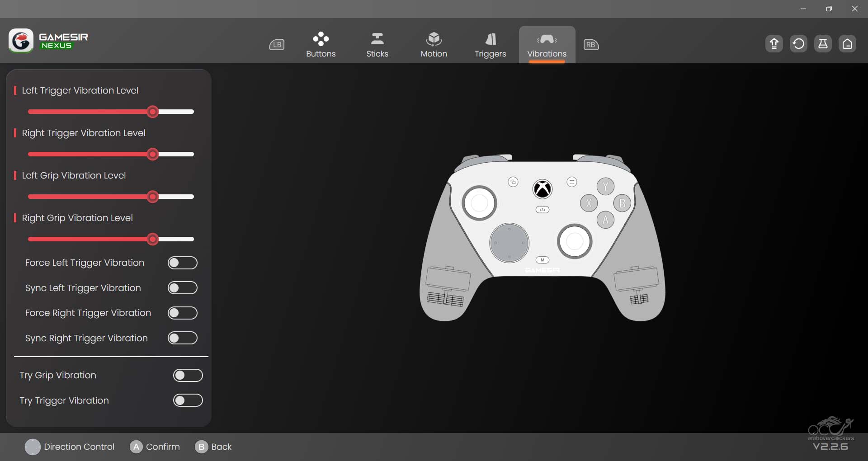Viewport: 868px width, 461px height.
Task: Click the GameSir Nexus logo icon
Action: (21, 41)
